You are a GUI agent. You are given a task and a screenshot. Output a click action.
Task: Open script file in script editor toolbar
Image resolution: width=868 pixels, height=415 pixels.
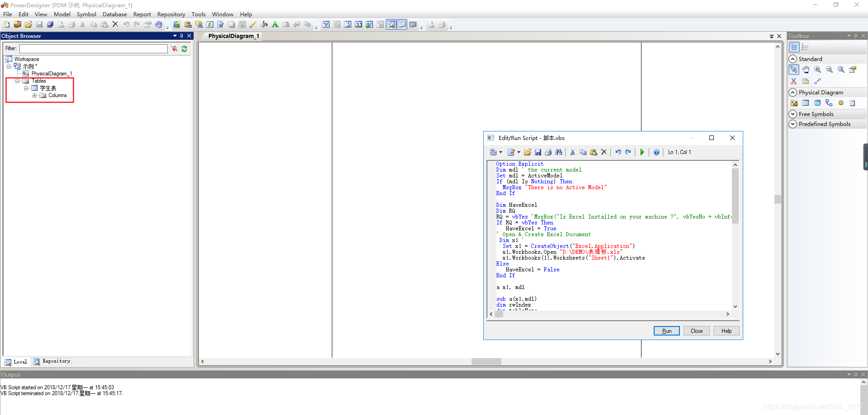(x=528, y=152)
